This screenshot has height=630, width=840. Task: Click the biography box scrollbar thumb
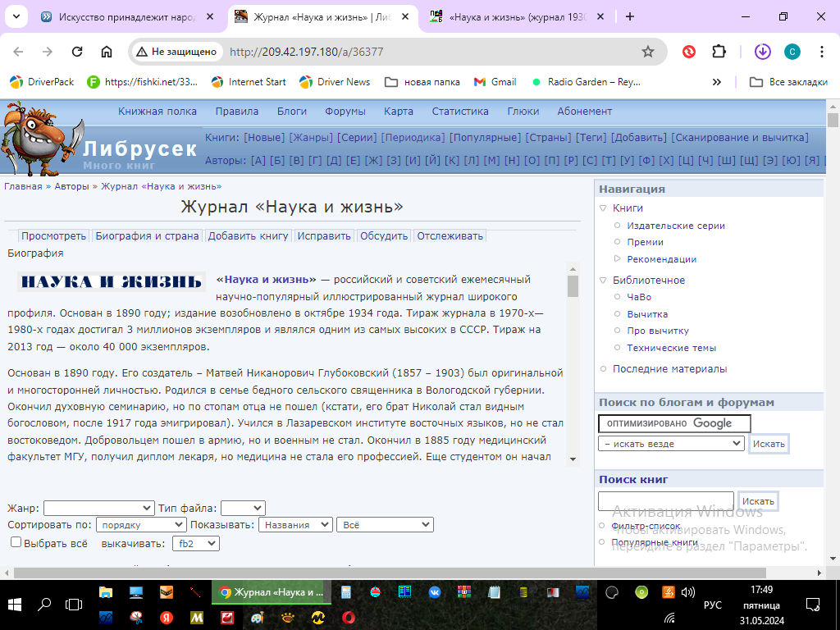pyautogui.click(x=573, y=286)
